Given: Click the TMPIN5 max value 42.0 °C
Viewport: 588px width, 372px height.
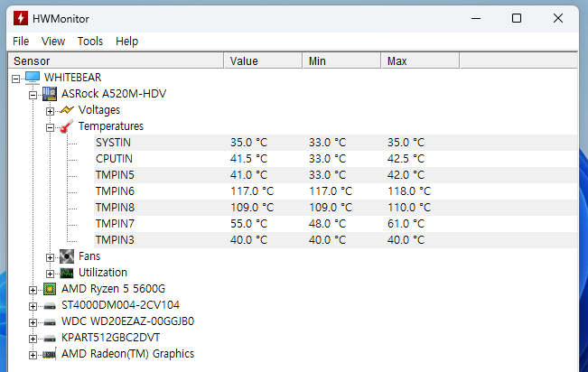Looking at the screenshot, I should (x=406, y=175).
